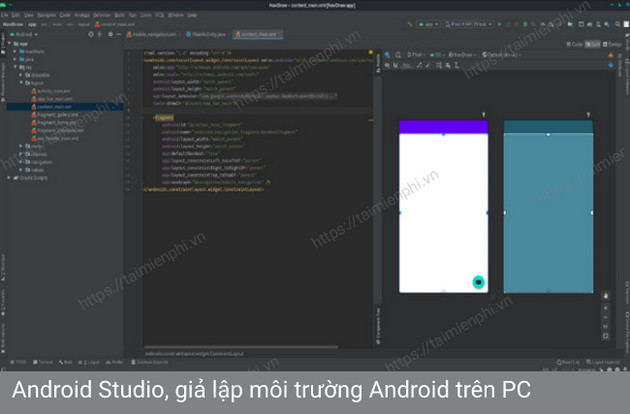Image resolution: width=630 pixels, height=414 pixels.
Task: Open the Default locale dropdown
Action: pos(501,55)
